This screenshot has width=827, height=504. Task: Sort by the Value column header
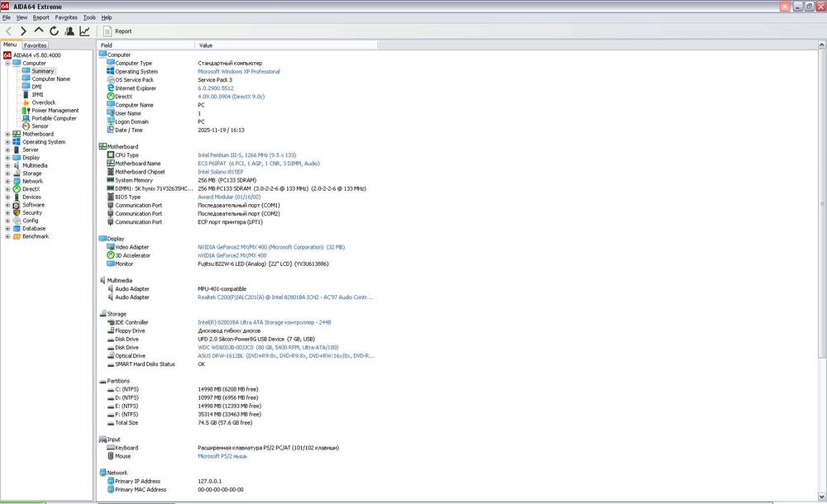coord(286,45)
